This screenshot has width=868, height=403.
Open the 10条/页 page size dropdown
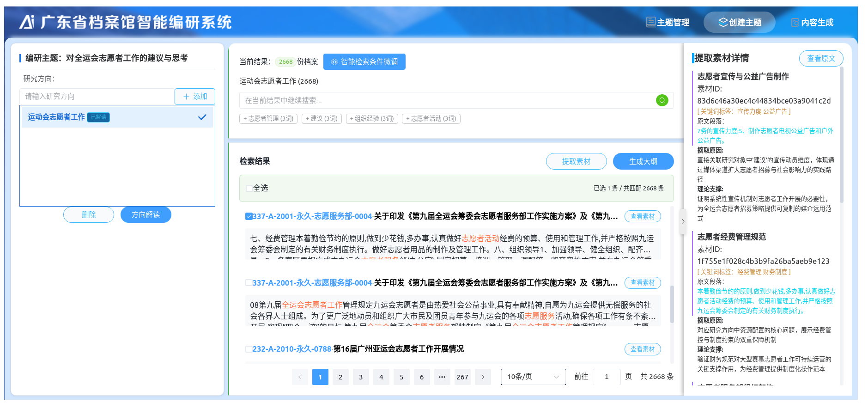tap(533, 377)
